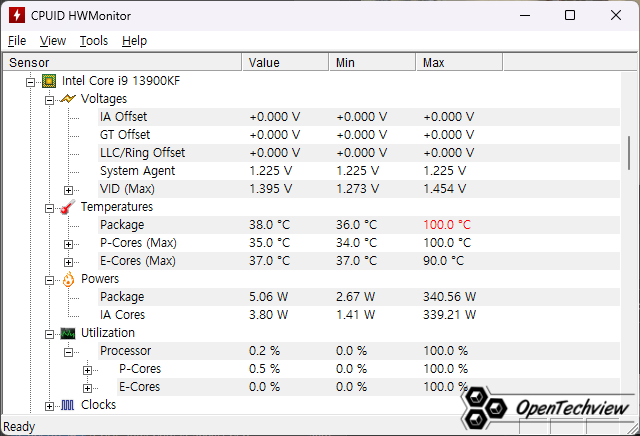The height and width of the screenshot is (436, 640).
Task: Click the 90.0 °C E-Cores max value
Action: (x=444, y=261)
